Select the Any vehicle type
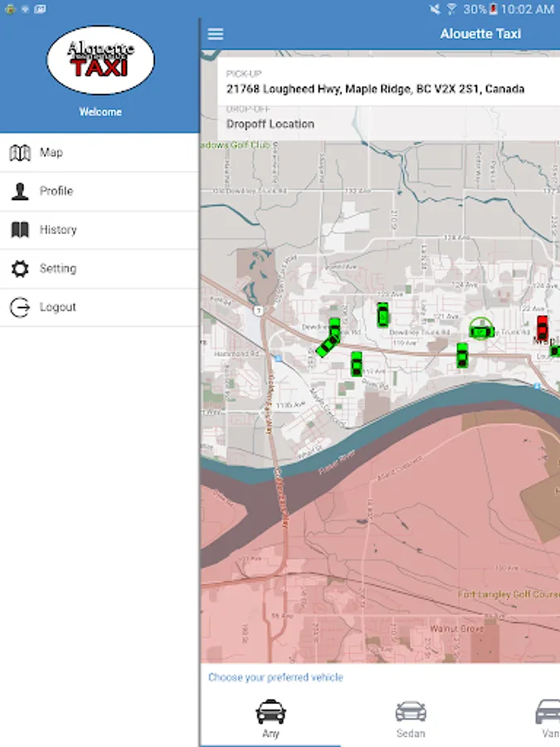 coord(270,718)
